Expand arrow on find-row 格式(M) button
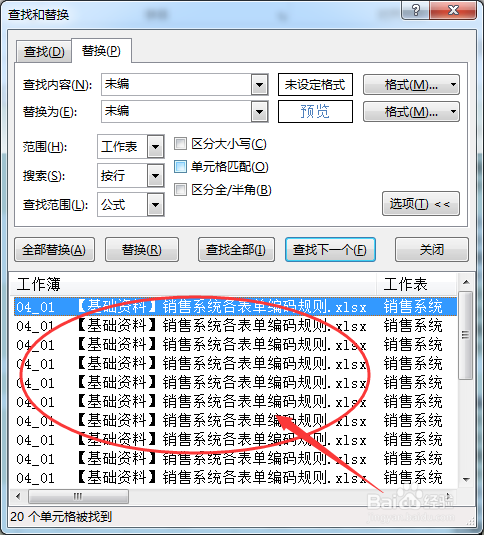 (453, 84)
